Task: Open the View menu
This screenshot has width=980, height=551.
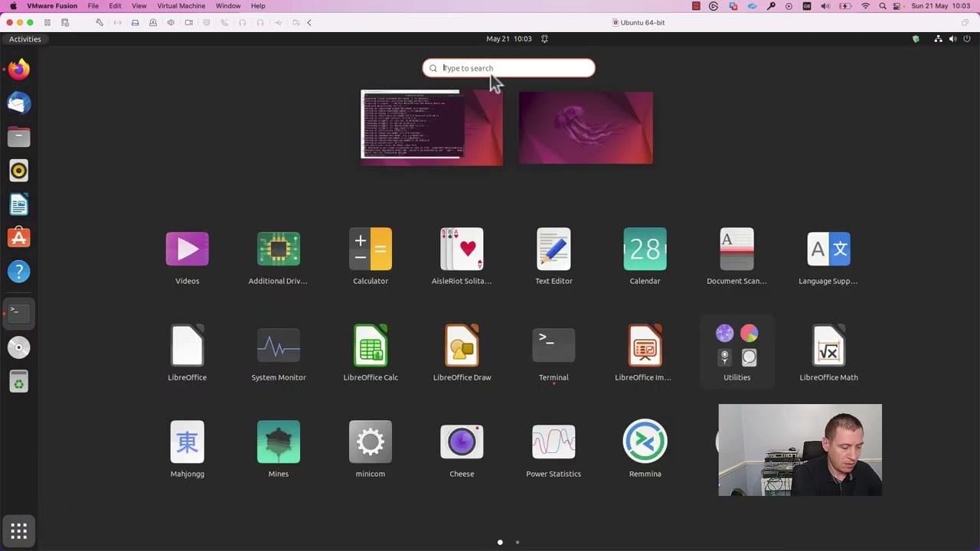Action: [x=139, y=6]
